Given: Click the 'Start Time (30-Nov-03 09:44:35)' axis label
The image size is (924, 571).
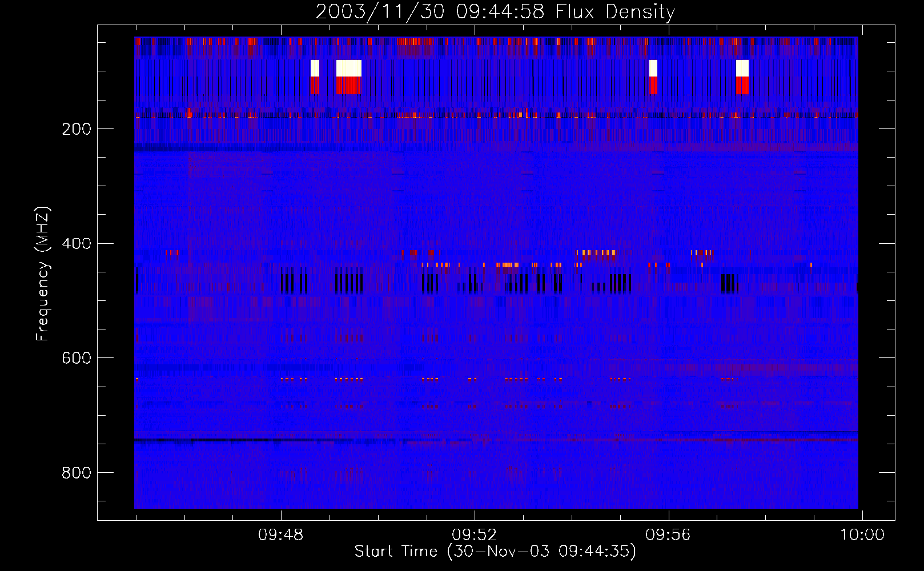Looking at the screenshot, I should [x=495, y=552].
